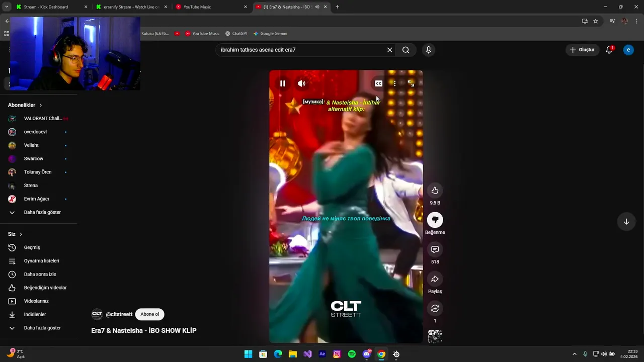Open the comments with 518 count
Viewport: 644px width, 362px height.
(x=435, y=249)
